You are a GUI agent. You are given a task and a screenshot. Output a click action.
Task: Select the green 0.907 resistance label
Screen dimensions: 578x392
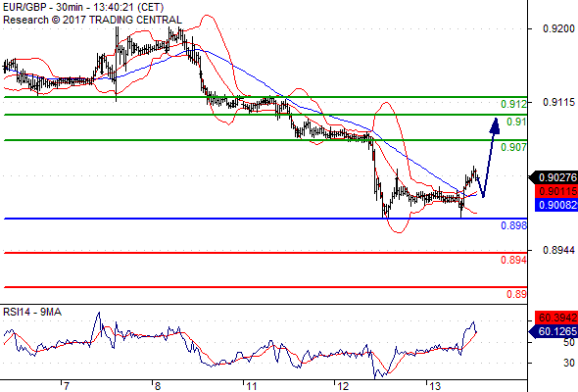tap(514, 148)
